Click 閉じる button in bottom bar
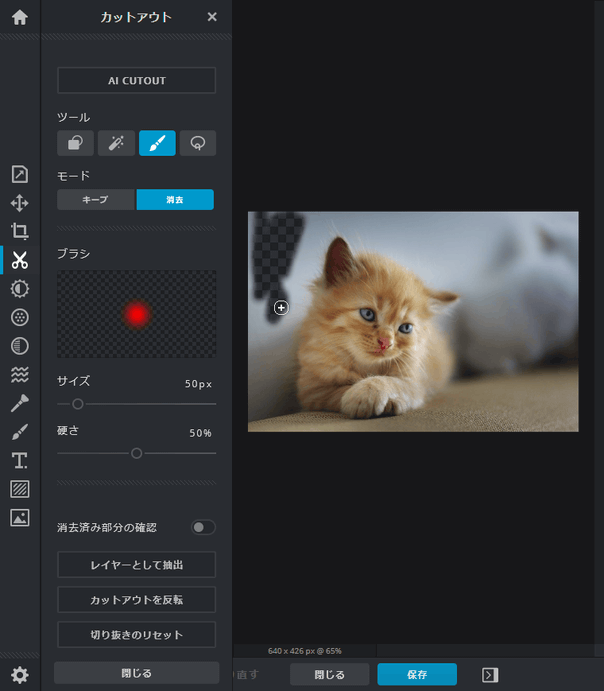 click(x=330, y=674)
